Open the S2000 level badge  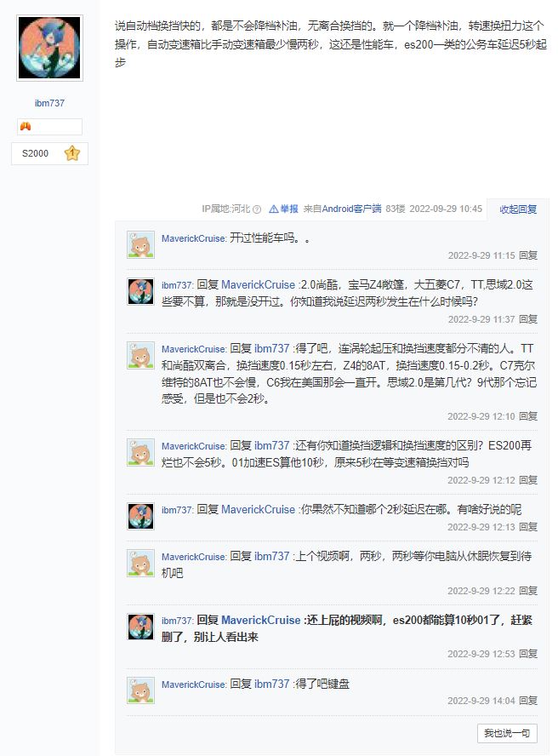(x=49, y=153)
